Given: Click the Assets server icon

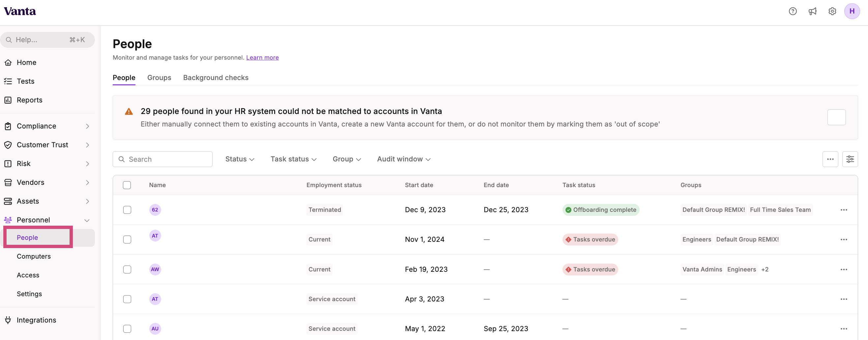Looking at the screenshot, I should [x=8, y=201].
